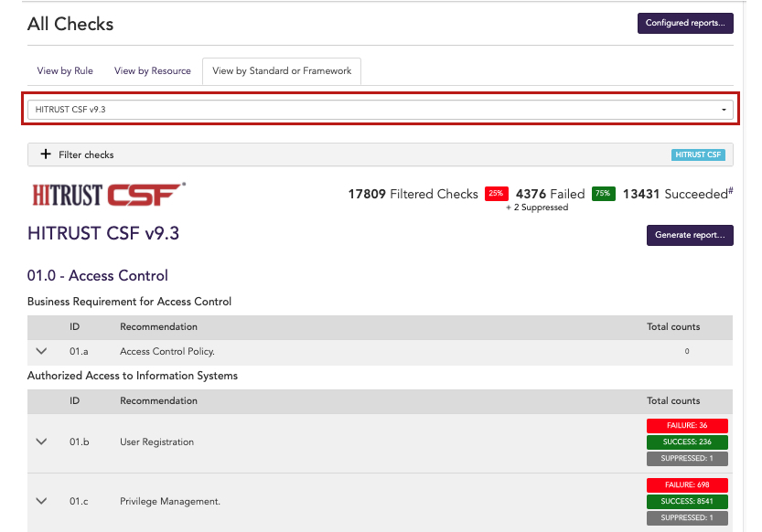Screen dimensions: 762x532
Task: Click the plus icon beside Filter checks
Action: point(45,154)
